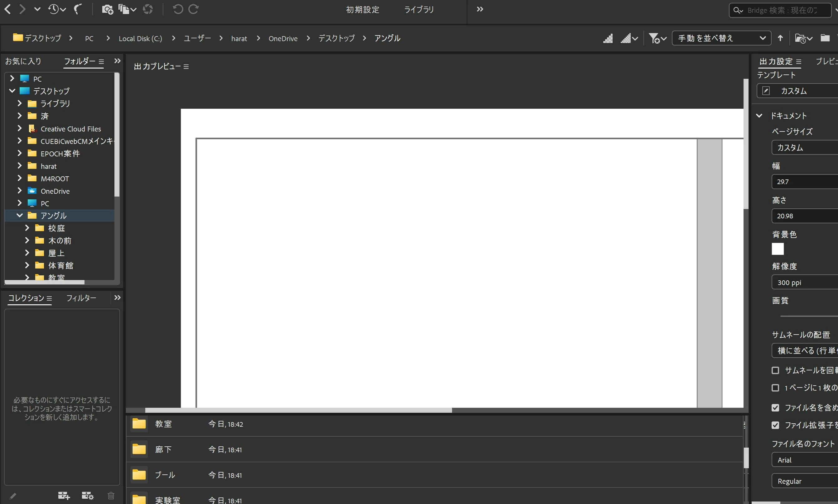Click the boomerang return-to-app icon
Viewport: 838px width, 504px height.
[x=78, y=9]
